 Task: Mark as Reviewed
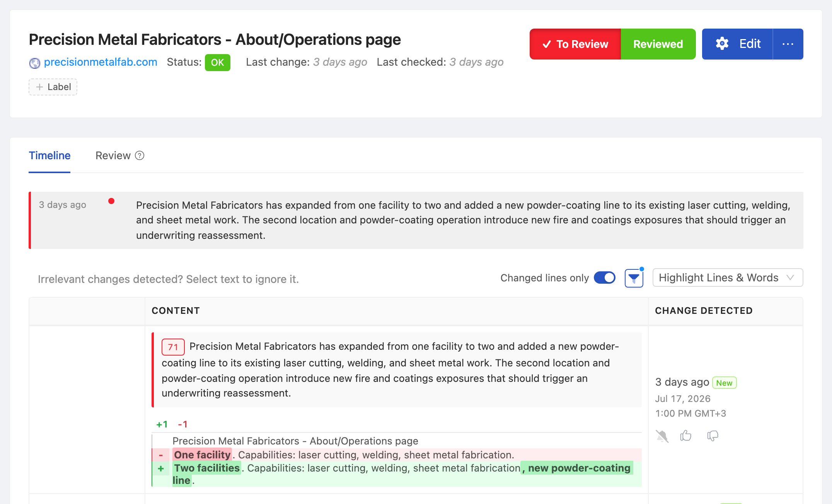pos(658,44)
